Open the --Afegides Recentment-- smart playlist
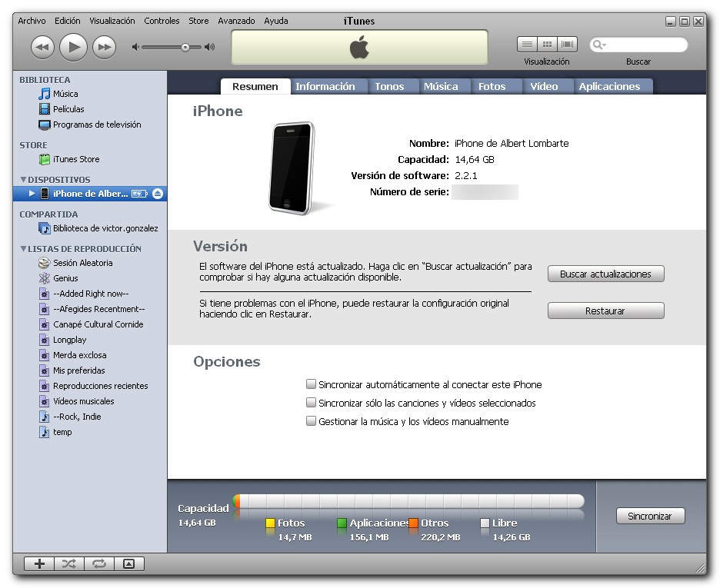Viewport: 720px width, 588px height. coord(92,309)
